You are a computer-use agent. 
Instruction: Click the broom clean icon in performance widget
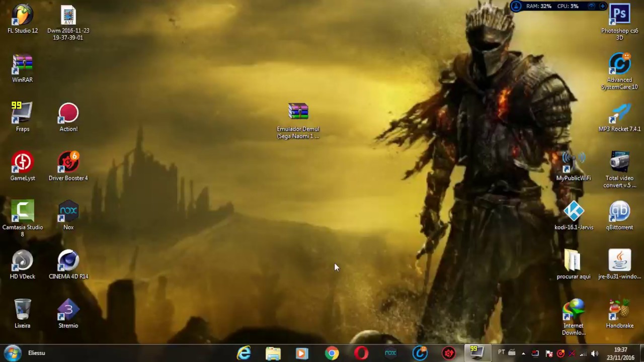[x=516, y=6]
